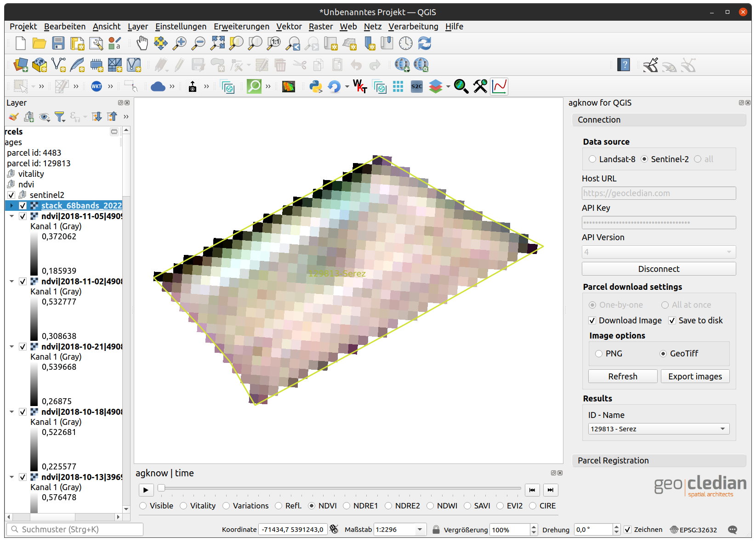
Task: Click the red line chart plugin icon
Action: (x=499, y=86)
